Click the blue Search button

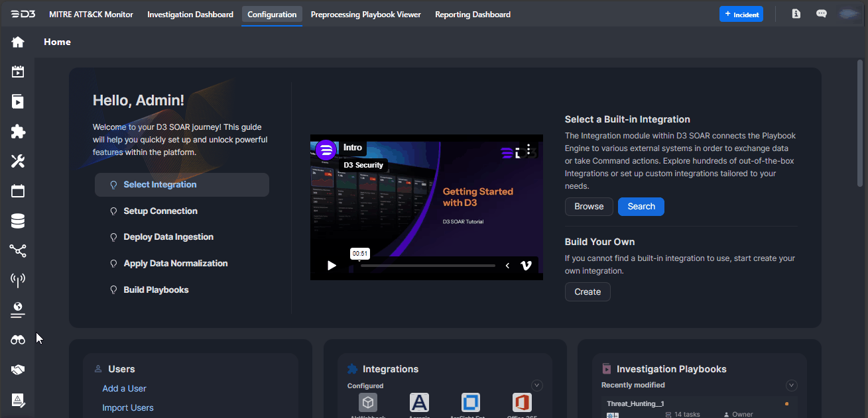(x=641, y=207)
